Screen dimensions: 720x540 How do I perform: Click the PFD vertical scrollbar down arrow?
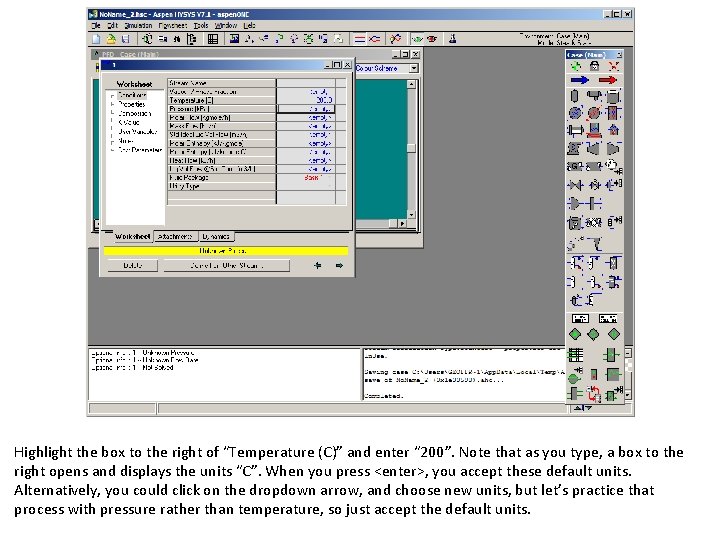click(x=411, y=214)
